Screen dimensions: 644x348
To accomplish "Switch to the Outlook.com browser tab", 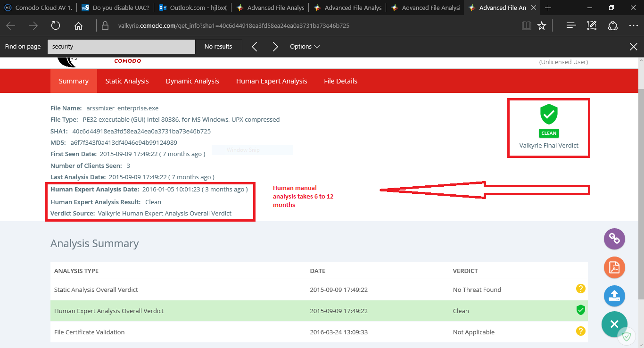I will pyautogui.click(x=193, y=8).
